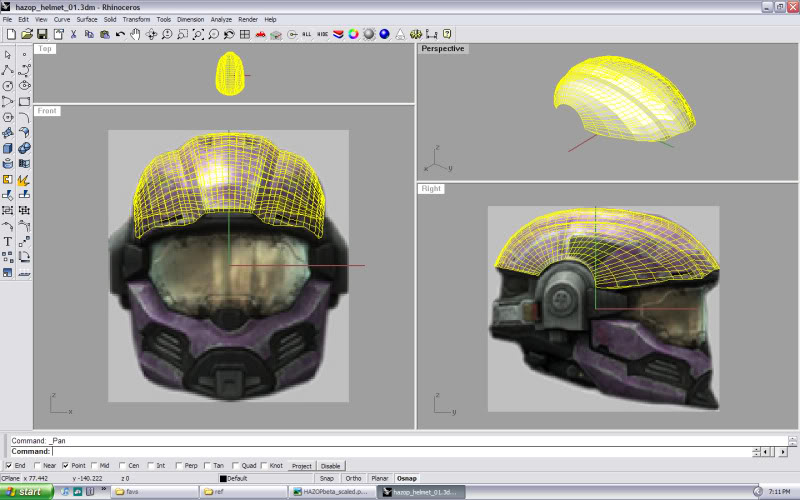The width and height of the screenshot is (800, 500).
Task: Click the Zoom Extents icon
Action: [x=198, y=34]
